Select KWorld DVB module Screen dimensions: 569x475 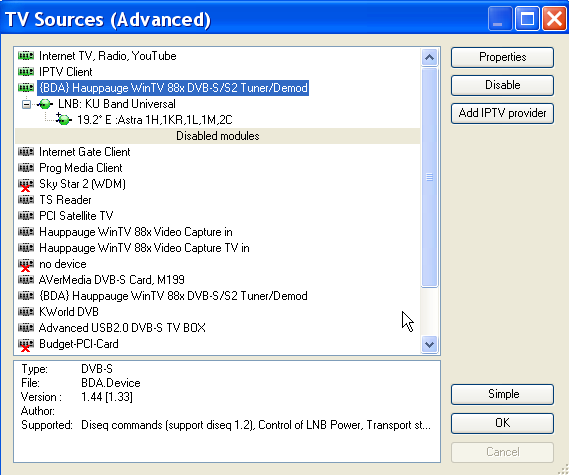coord(69,312)
